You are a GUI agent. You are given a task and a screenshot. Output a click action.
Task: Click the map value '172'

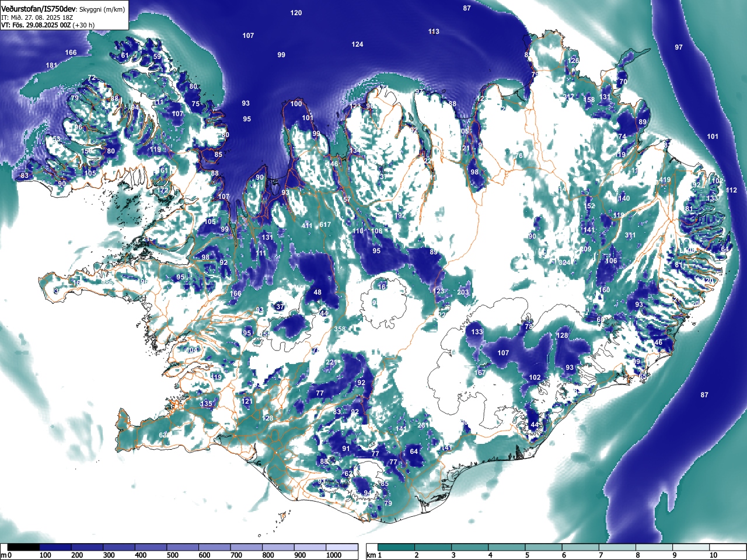(x=163, y=191)
